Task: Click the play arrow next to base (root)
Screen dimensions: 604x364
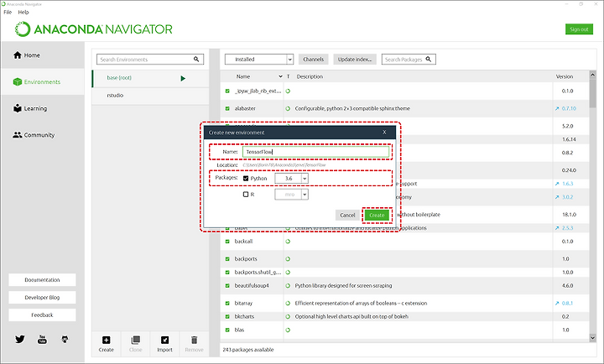Action: [x=183, y=78]
